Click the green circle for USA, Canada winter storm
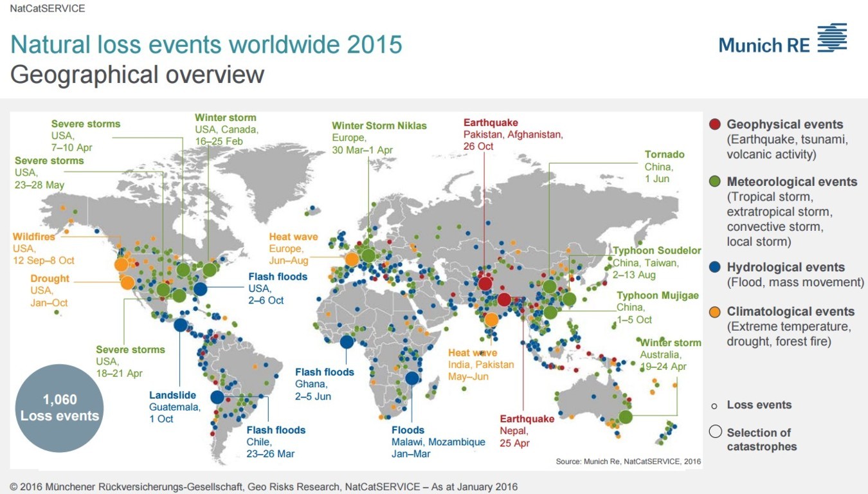 click(x=210, y=270)
